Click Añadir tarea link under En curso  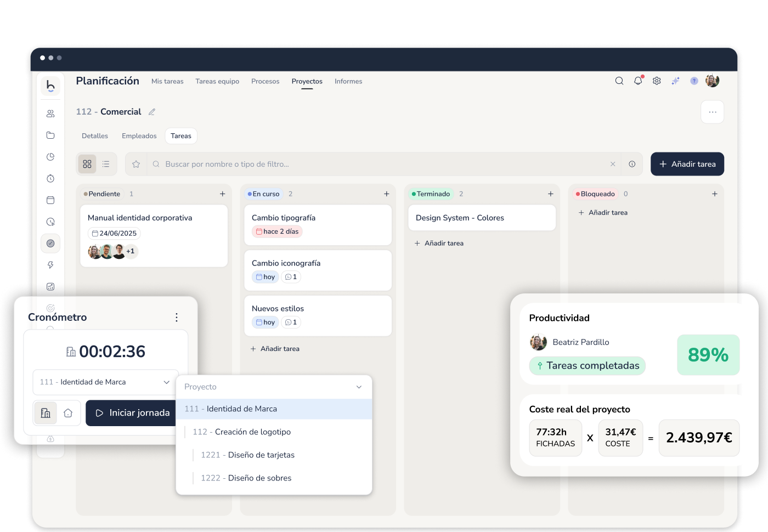tap(275, 349)
